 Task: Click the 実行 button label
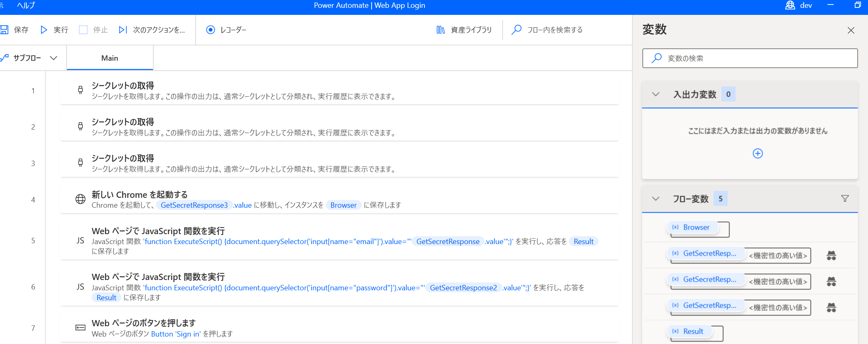pos(61,30)
